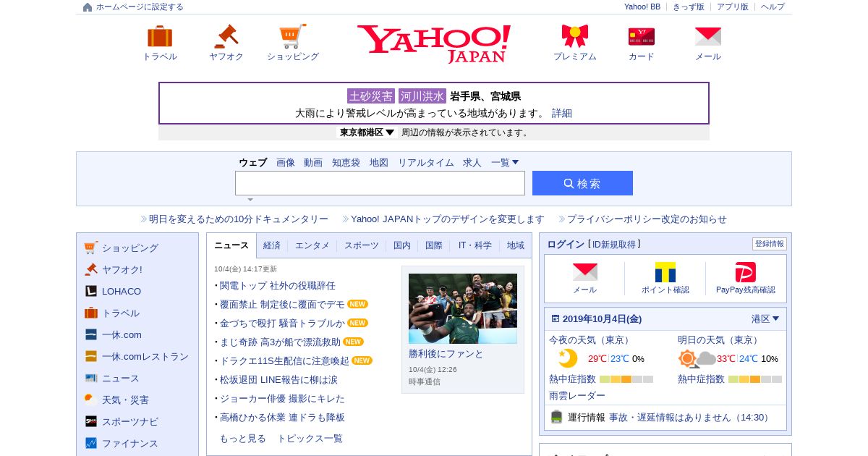Switch to the 経済 news tab

coord(272,245)
